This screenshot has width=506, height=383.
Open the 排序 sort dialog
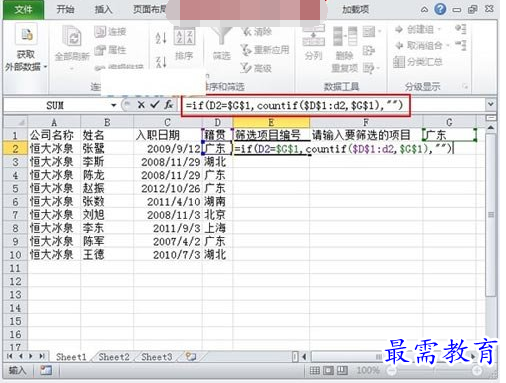click(x=184, y=42)
